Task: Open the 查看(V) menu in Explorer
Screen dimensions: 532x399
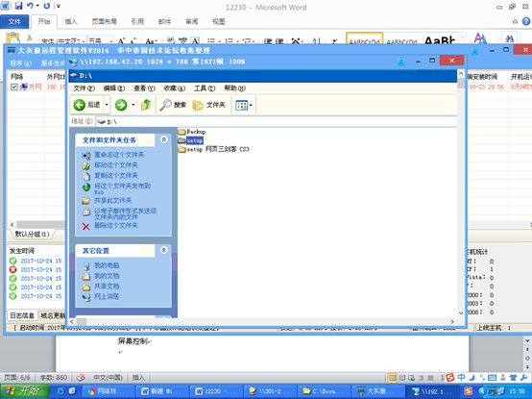Action: [x=144, y=88]
